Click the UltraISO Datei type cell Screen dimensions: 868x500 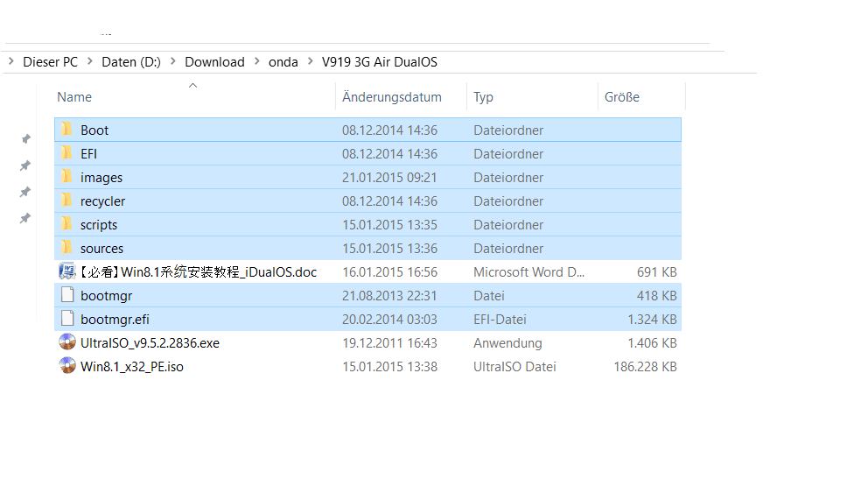point(514,367)
